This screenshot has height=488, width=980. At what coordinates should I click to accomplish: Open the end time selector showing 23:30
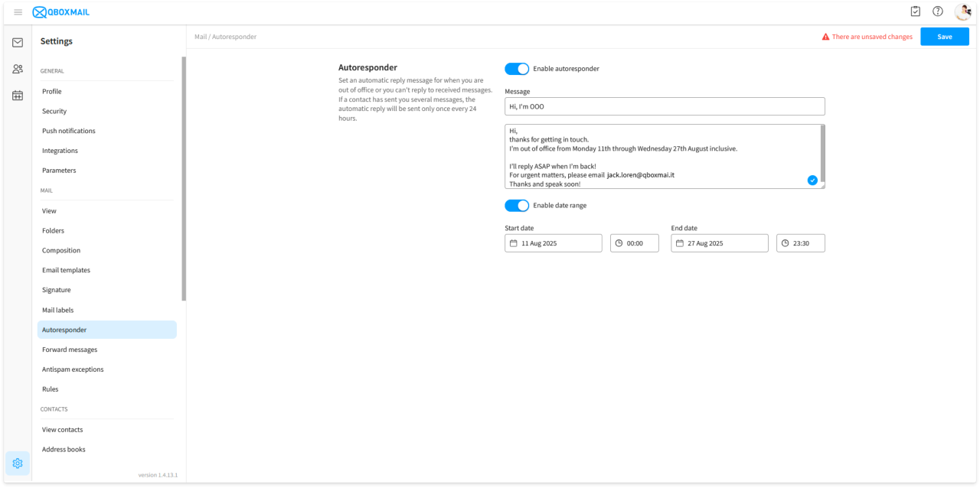[x=800, y=243]
